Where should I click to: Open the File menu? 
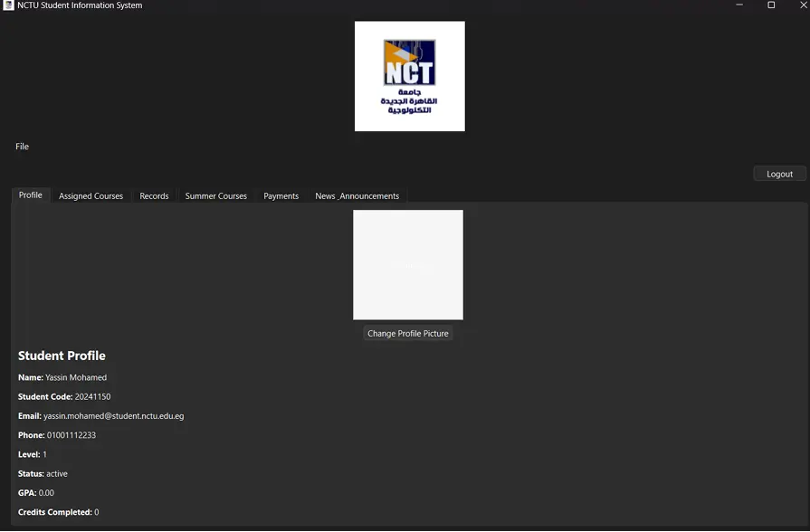(23, 147)
